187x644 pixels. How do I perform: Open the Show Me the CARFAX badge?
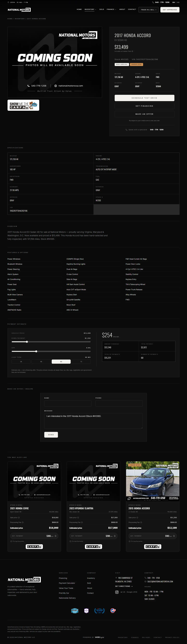[x=23, y=105]
